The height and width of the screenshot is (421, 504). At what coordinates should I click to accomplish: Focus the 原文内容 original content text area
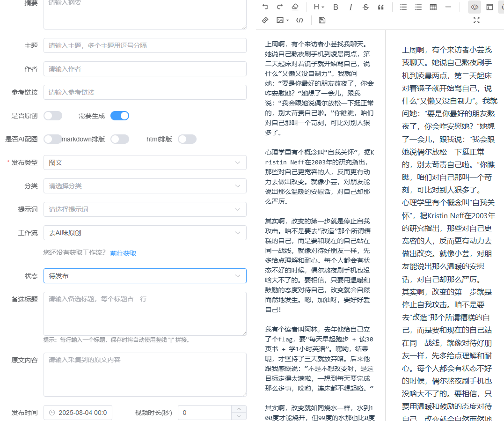(145, 375)
